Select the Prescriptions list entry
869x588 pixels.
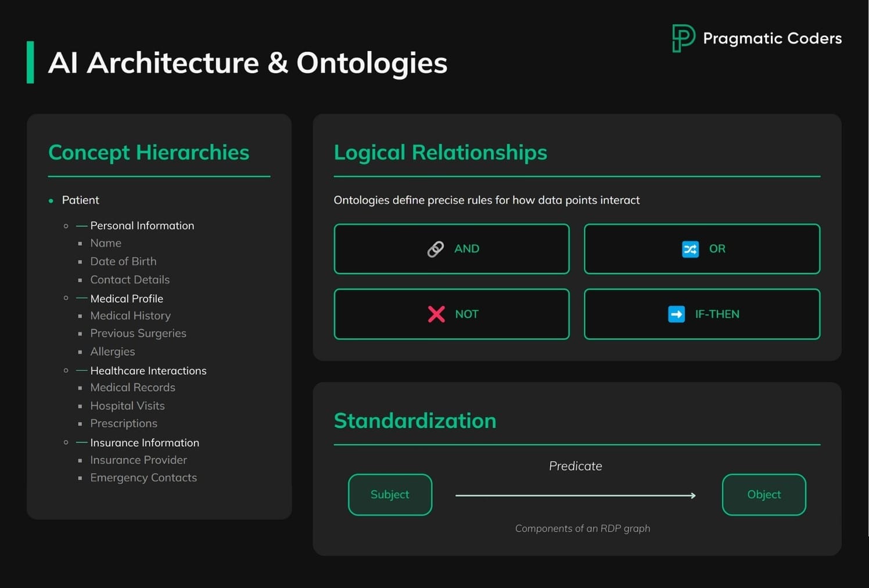(124, 424)
